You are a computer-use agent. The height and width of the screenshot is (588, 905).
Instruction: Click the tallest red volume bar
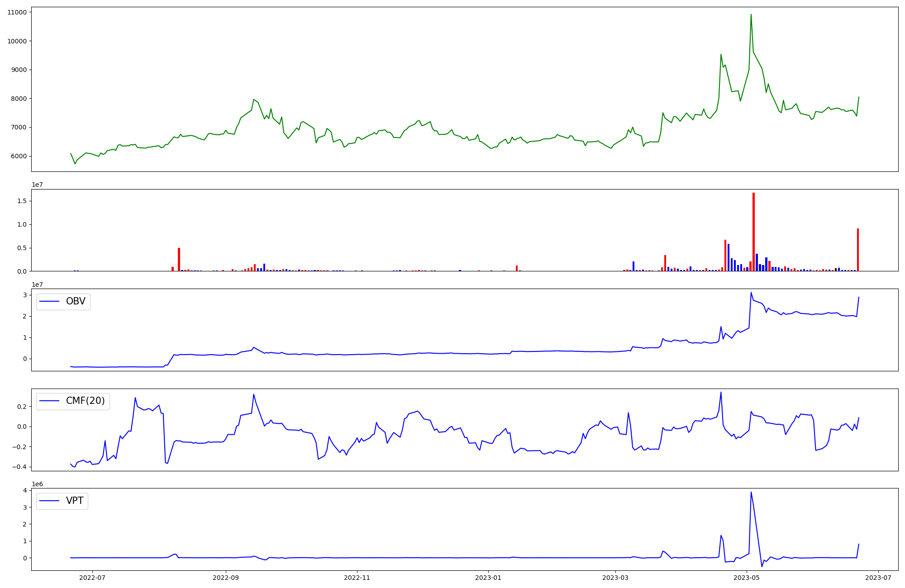point(753,231)
